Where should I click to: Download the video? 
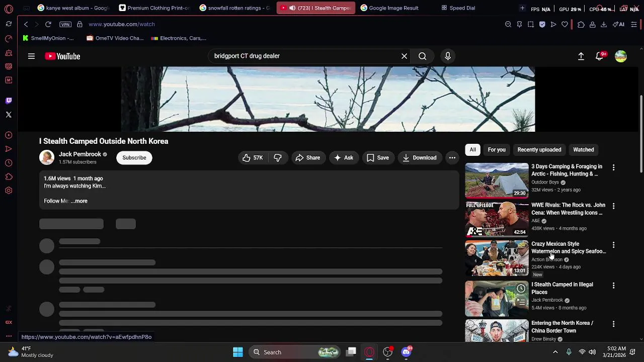click(x=420, y=158)
